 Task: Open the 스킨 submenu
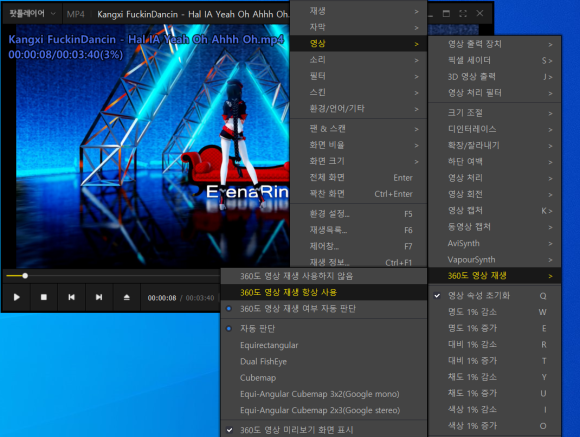point(358,93)
